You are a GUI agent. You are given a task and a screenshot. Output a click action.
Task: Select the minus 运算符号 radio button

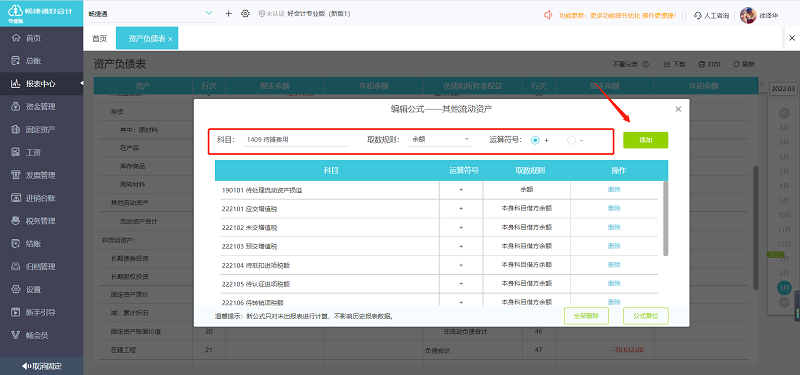pos(571,140)
